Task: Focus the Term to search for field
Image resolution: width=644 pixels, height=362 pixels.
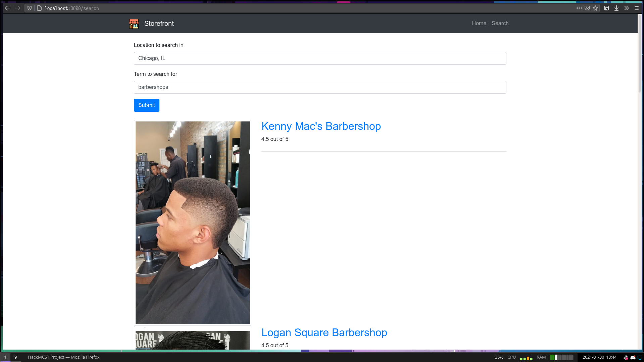Action: point(320,87)
